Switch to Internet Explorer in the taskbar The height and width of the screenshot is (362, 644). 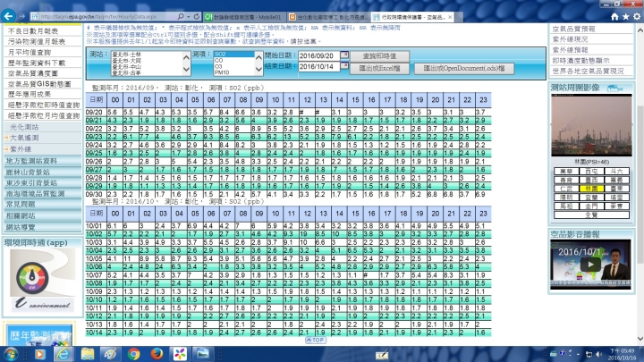click(x=64, y=354)
